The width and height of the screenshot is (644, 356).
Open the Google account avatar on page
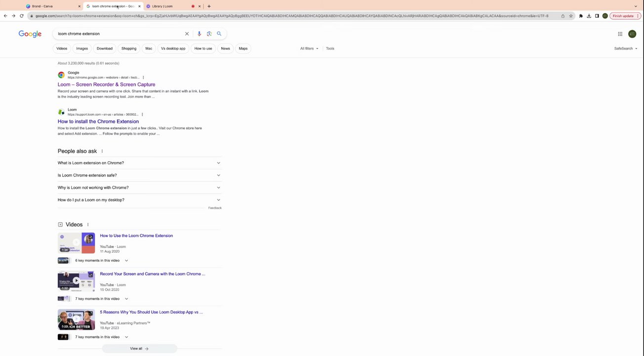(x=632, y=34)
